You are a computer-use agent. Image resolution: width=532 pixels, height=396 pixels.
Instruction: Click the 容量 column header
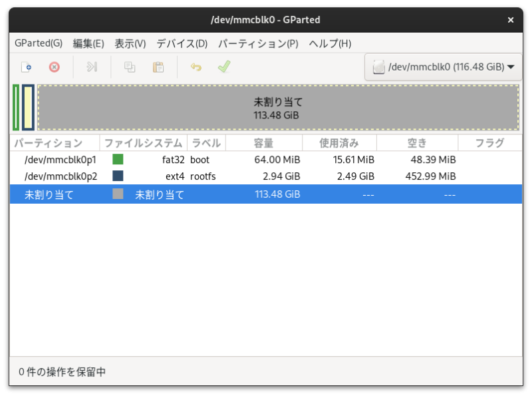coord(264,143)
